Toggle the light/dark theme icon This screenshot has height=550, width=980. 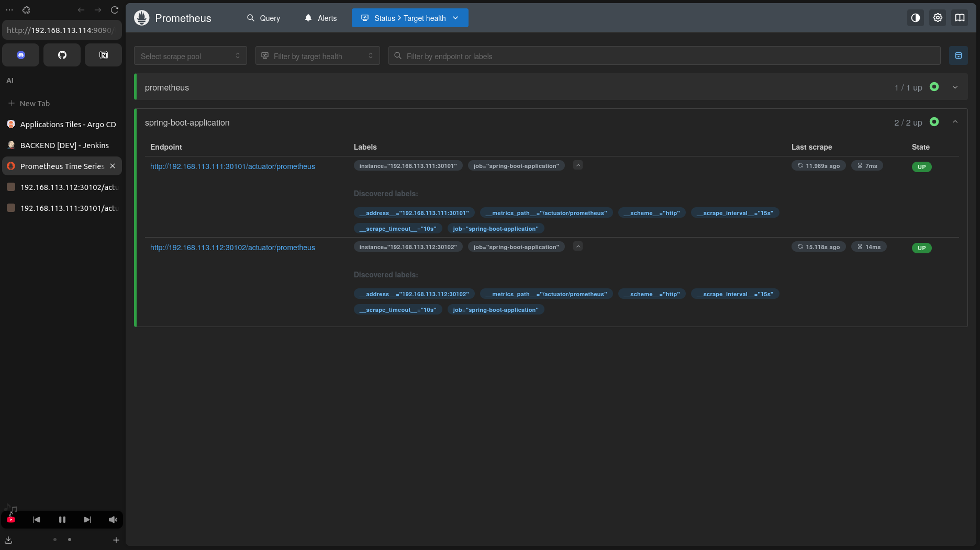[x=915, y=18]
